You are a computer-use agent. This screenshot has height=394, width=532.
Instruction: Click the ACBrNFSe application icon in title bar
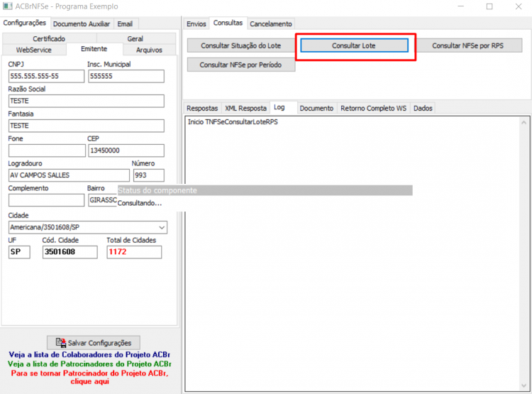coord(8,6)
